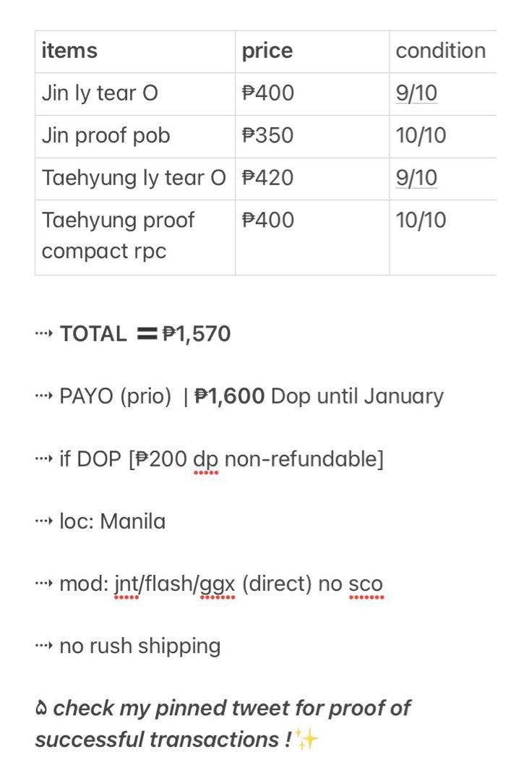Click the ₱350 price cell
The image size is (532, 781).
(x=312, y=137)
